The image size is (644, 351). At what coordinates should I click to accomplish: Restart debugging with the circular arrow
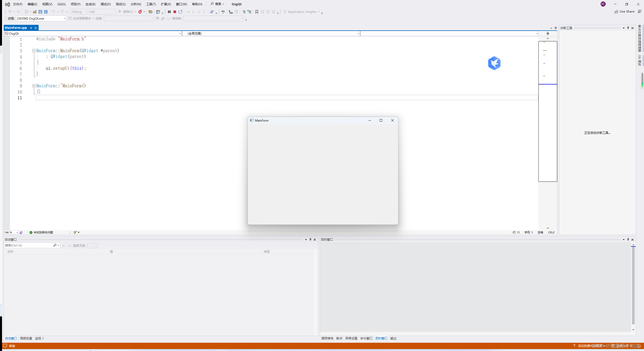180,12
